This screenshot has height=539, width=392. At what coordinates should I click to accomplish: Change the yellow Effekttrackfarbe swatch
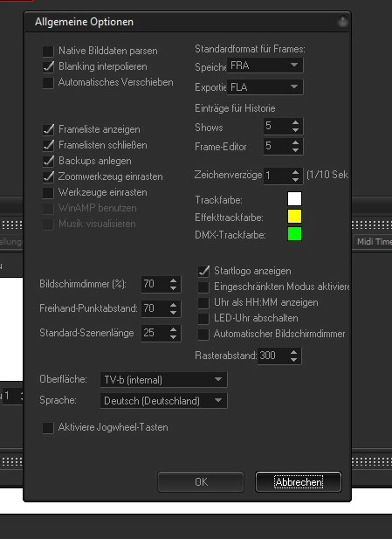click(294, 217)
